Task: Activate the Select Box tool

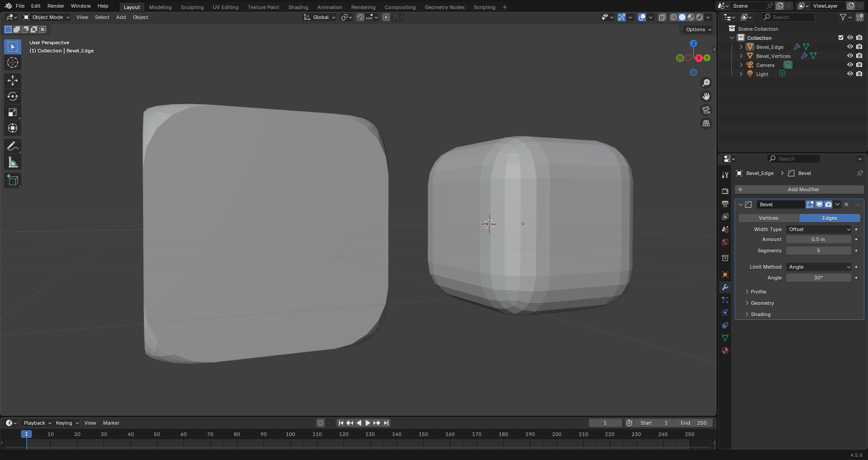Action: click(x=13, y=47)
